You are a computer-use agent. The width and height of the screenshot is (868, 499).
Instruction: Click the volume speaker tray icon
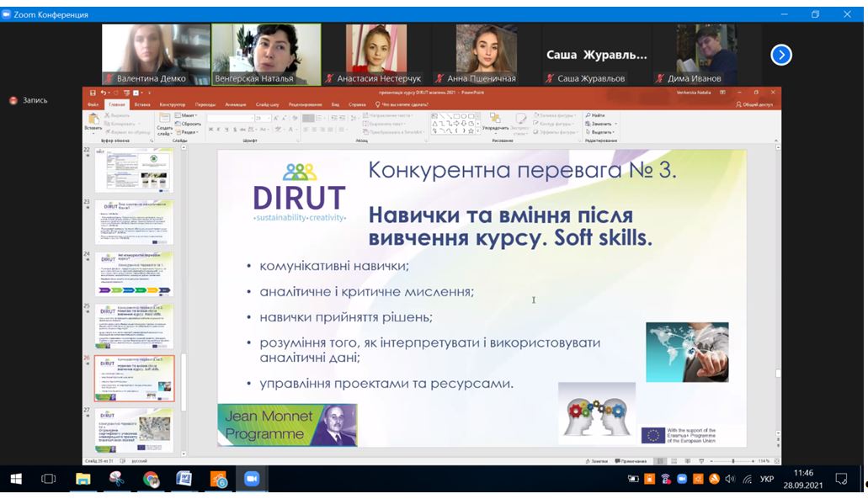pos(730,479)
